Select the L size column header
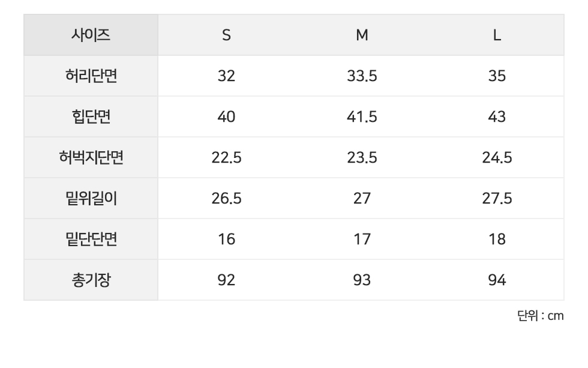Image resolution: width=588 pixels, height=368 pixels. 497,35
